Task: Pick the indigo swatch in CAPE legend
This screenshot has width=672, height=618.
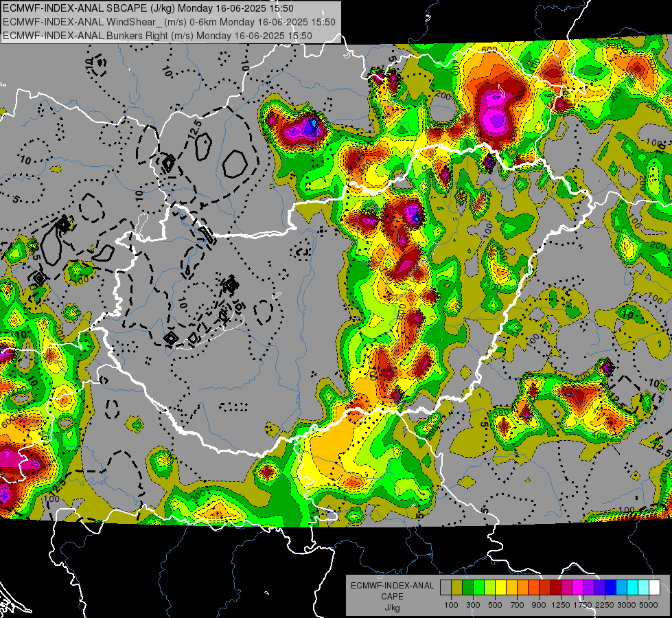Action: pos(599,588)
